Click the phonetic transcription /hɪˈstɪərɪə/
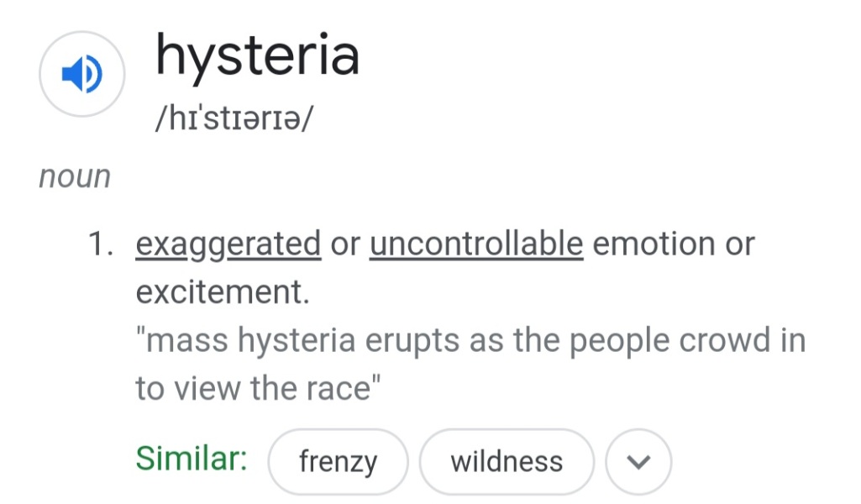 point(234,118)
